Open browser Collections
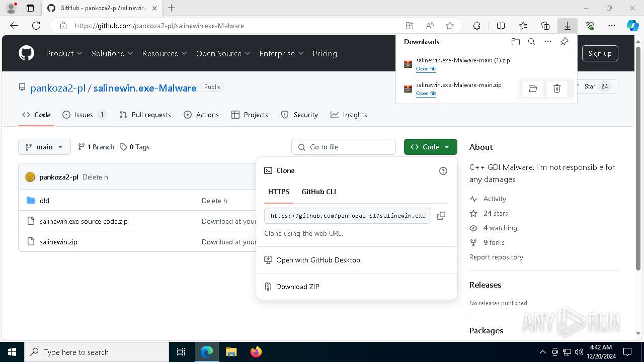 (545, 26)
